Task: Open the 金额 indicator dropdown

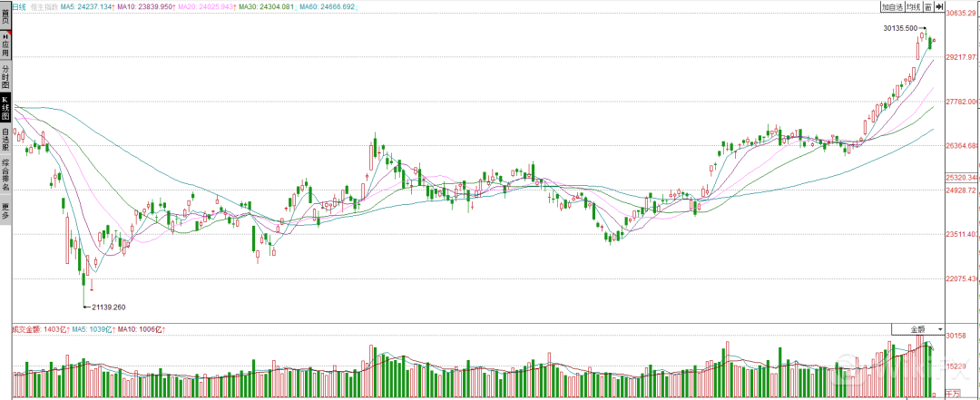Action: [x=917, y=327]
